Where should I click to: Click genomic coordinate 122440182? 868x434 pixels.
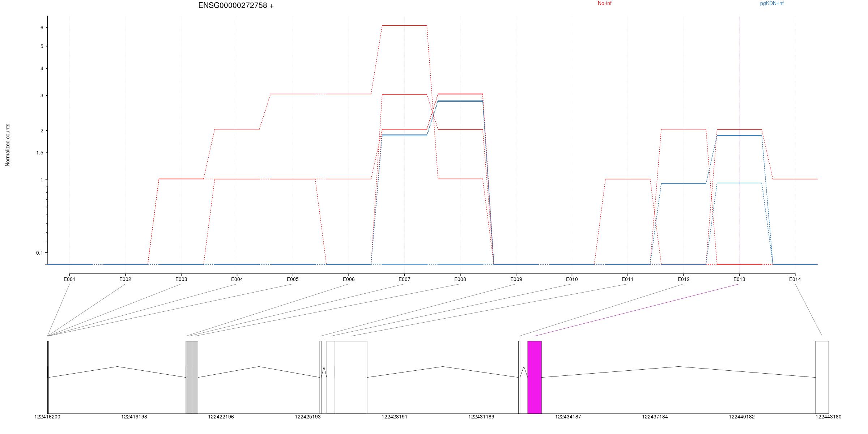click(x=742, y=417)
